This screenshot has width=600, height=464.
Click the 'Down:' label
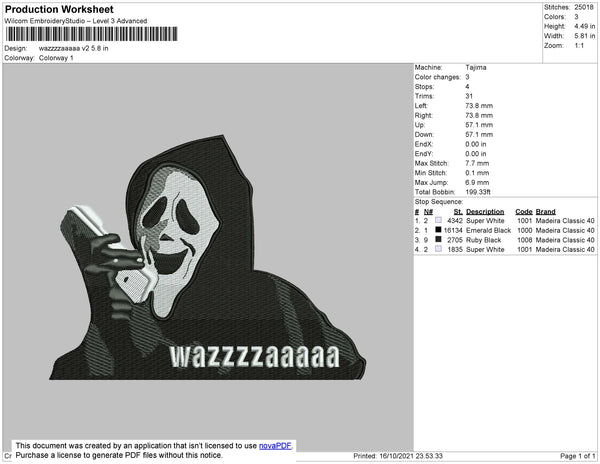[424, 134]
